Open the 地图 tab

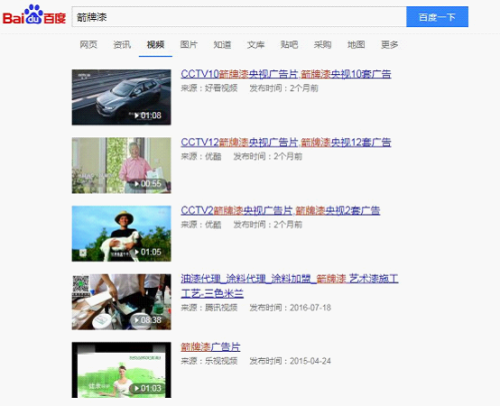click(356, 45)
